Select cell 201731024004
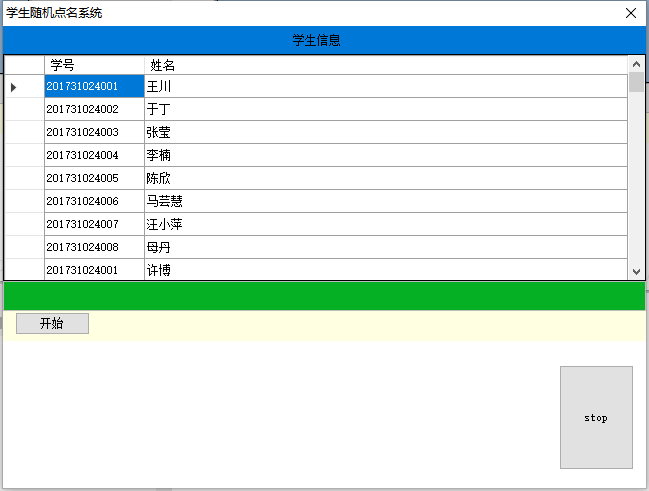 94,155
